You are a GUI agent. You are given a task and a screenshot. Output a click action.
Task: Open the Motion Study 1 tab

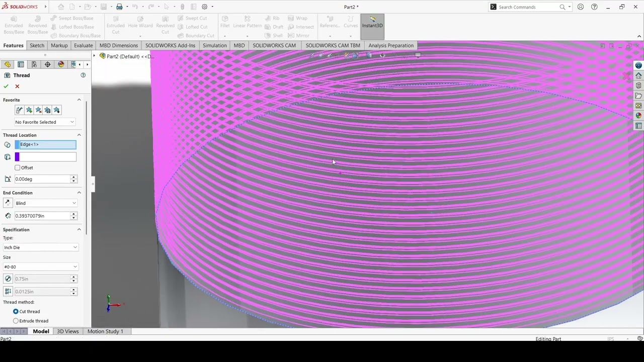click(105, 331)
